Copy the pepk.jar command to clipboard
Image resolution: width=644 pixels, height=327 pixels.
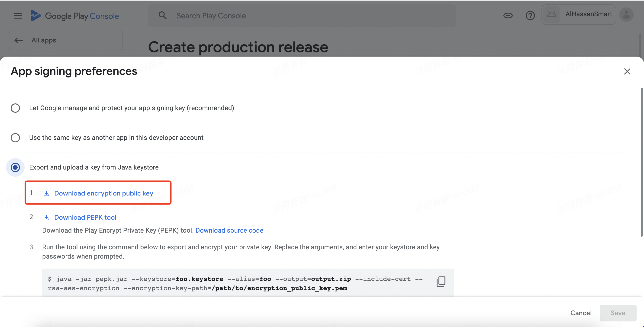(441, 282)
